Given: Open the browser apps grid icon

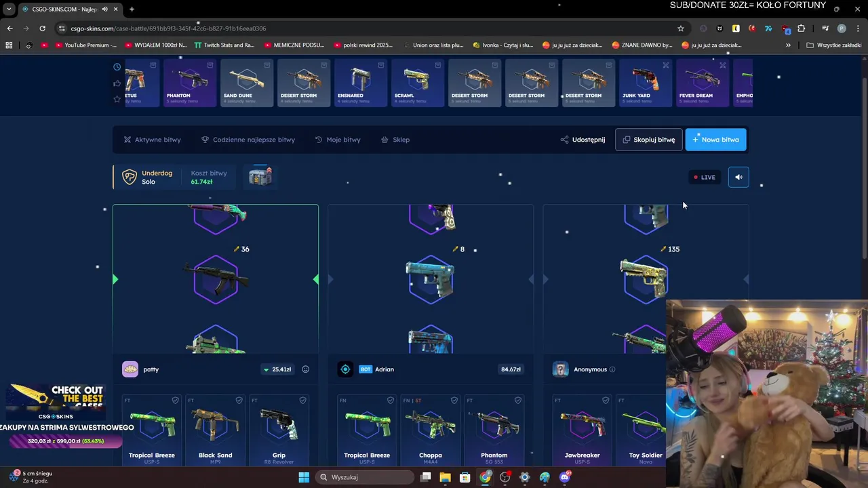Looking at the screenshot, I should coord(9,45).
